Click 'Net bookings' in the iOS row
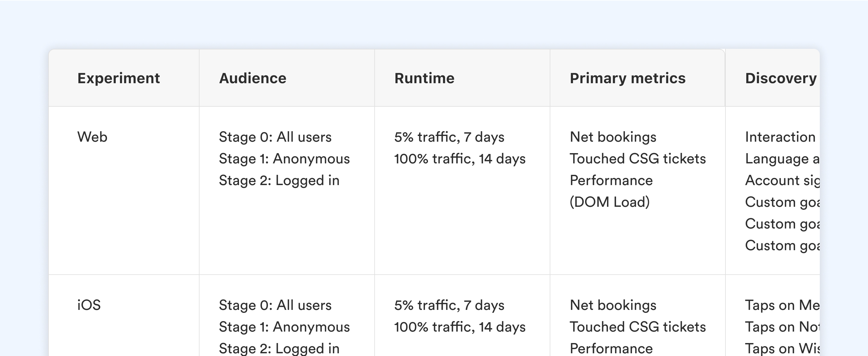Image resolution: width=868 pixels, height=356 pixels. coord(613,305)
